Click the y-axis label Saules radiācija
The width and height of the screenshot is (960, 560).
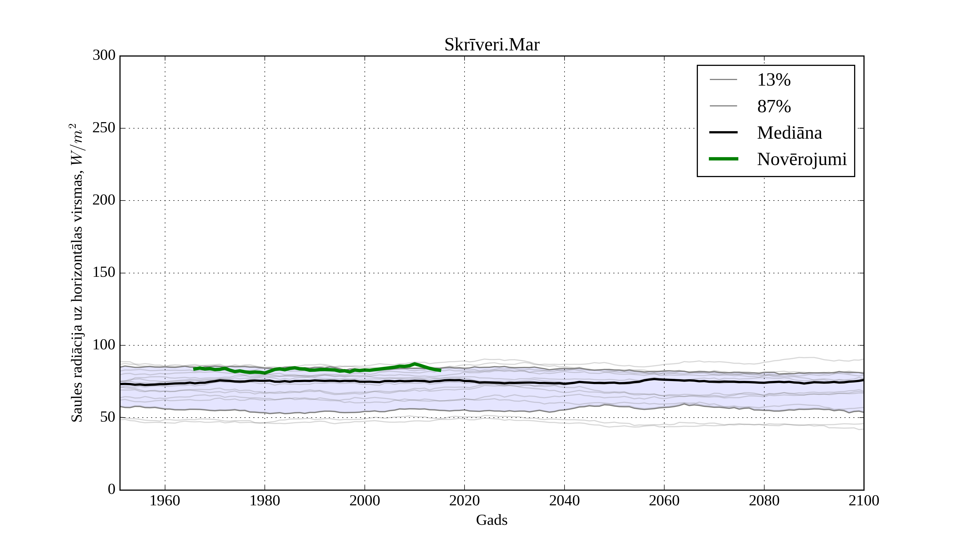(77, 273)
